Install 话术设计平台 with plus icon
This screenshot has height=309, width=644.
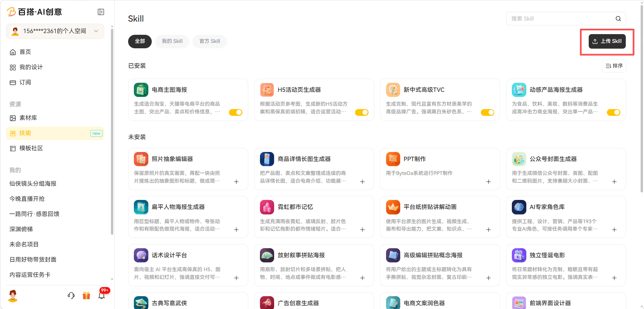tap(236, 278)
